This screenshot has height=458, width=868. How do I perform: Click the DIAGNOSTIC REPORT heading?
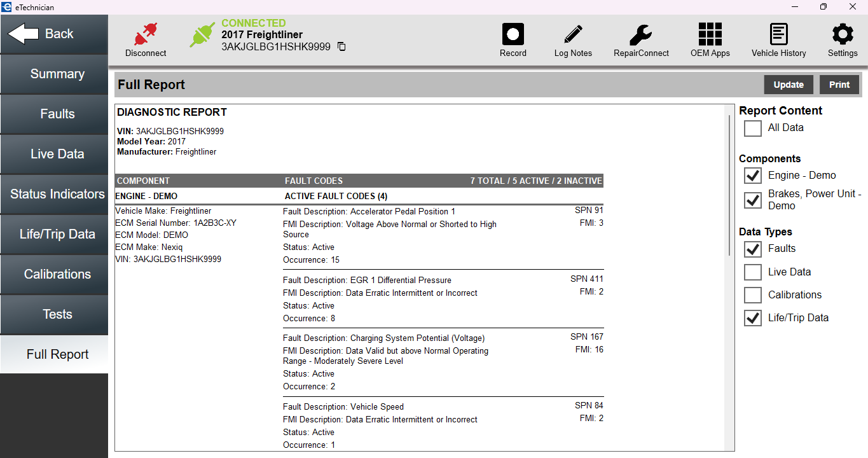[172, 113]
